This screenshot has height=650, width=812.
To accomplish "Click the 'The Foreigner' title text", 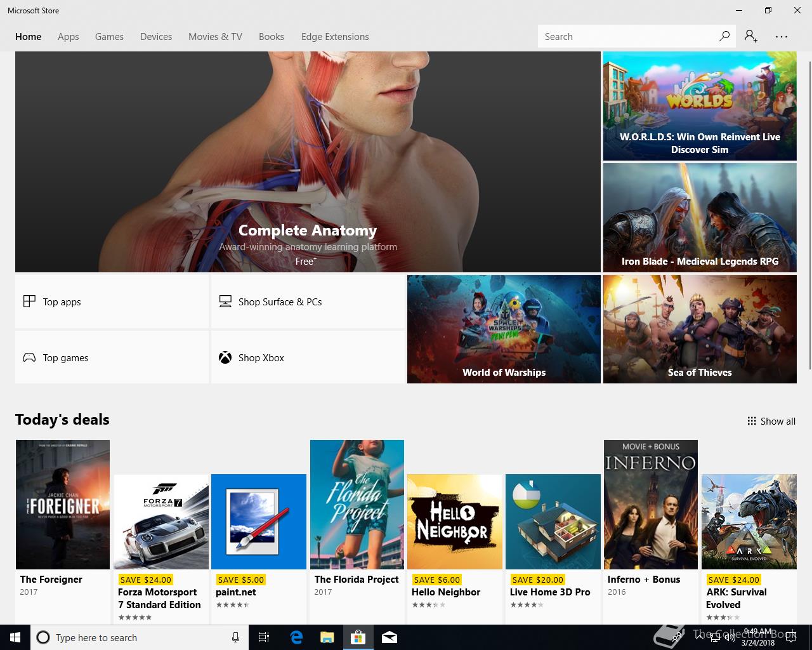I will [51, 579].
